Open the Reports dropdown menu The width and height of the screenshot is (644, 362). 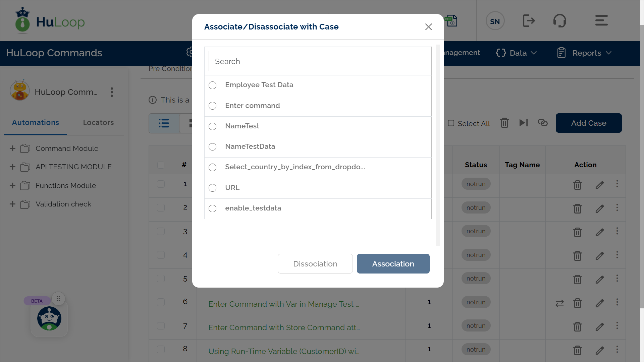pyautogui.click(x=585, y=53)
